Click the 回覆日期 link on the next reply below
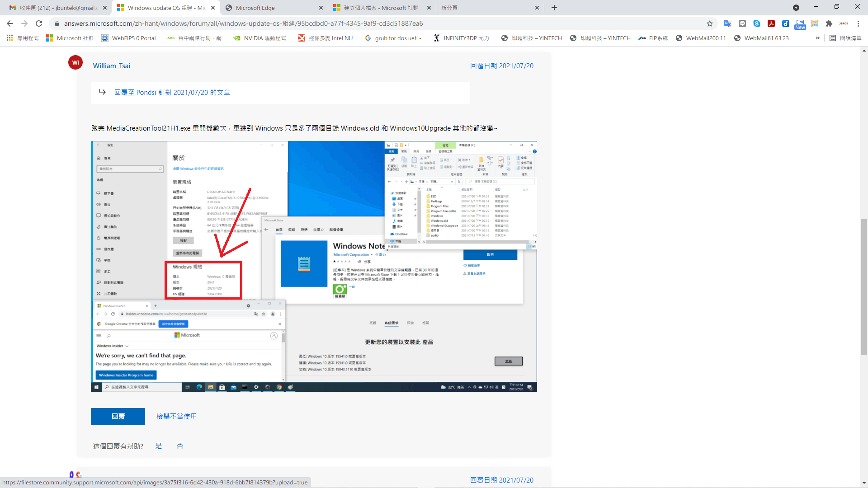Viewport: 868px width, 488px height. [x=502, y=480]
